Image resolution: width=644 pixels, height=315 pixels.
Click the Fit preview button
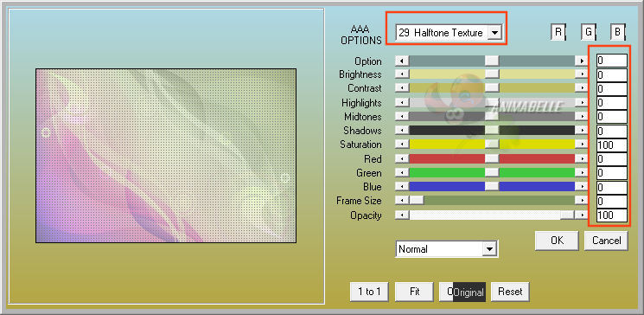(414, 292)
